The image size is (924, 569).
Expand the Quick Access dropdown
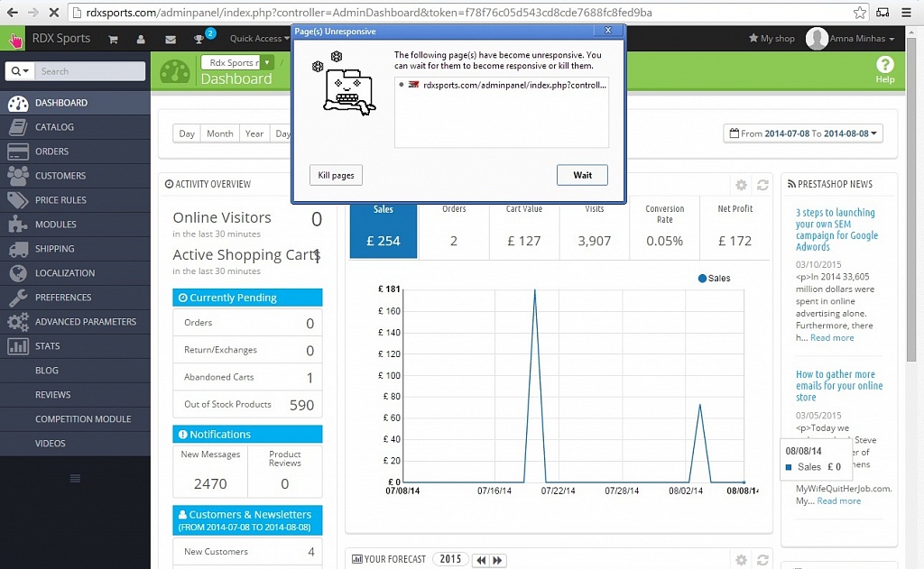click(259, 38)
